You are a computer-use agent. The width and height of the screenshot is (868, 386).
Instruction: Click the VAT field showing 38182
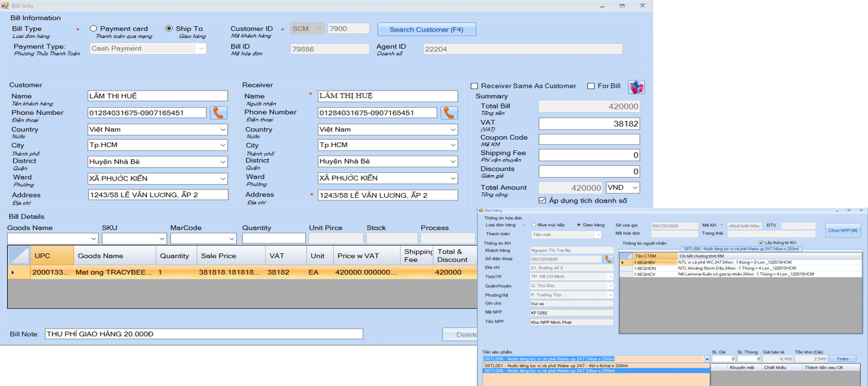pyautogui.click(x=589, y=124)
